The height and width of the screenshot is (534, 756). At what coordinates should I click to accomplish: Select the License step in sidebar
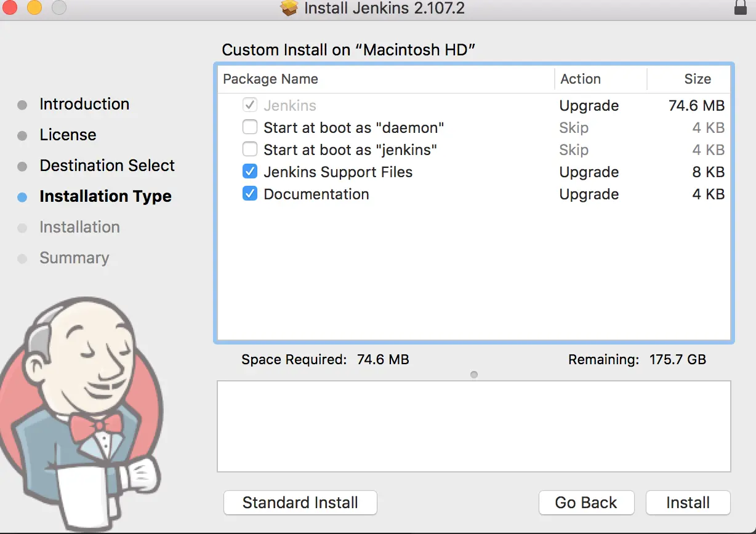[x=68, y=135]
